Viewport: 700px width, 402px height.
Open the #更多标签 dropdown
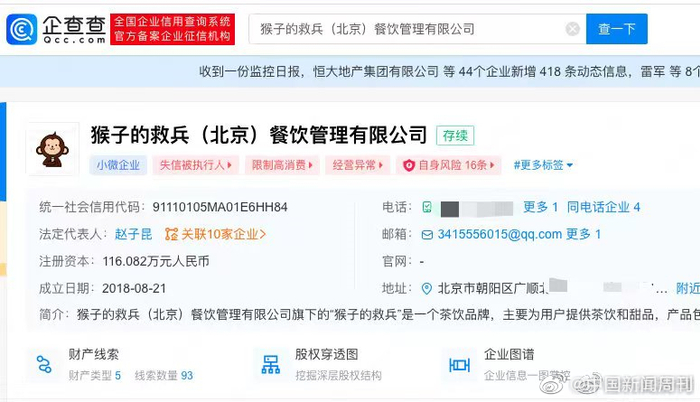(x=543, y=165)
